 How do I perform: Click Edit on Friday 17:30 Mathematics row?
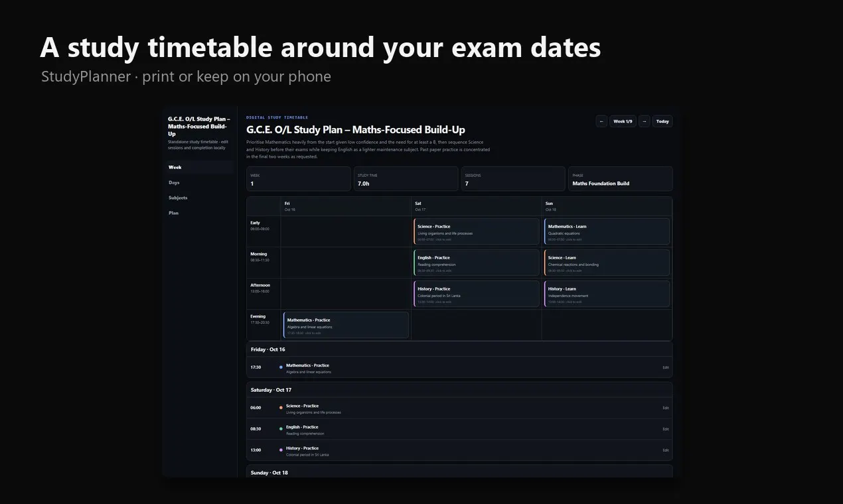pos(666,367)
